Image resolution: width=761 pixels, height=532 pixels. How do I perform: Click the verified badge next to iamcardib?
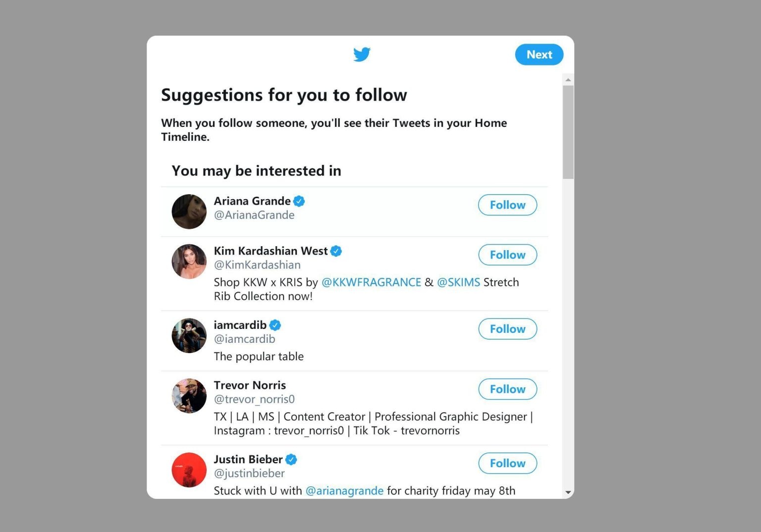(275, 325)
